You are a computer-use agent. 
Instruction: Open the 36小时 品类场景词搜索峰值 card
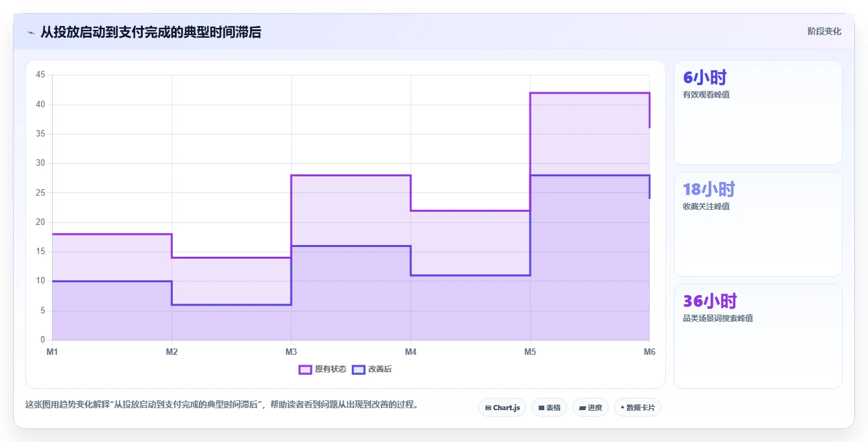click(758, 336)
